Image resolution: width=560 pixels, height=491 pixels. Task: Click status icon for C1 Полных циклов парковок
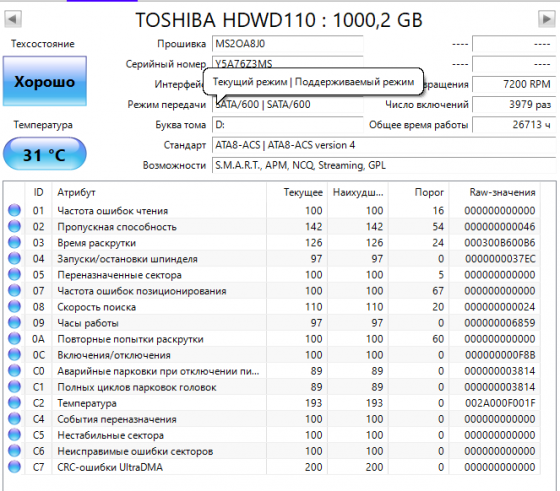[14, 387]
